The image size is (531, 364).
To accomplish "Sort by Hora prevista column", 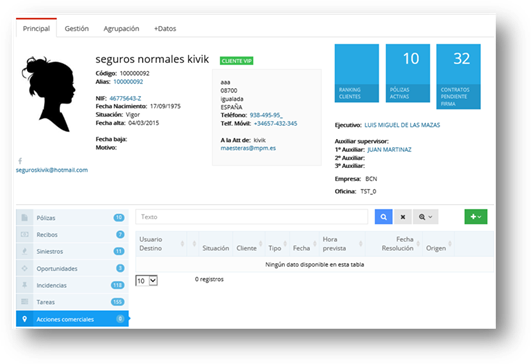I will pos(342,244).
